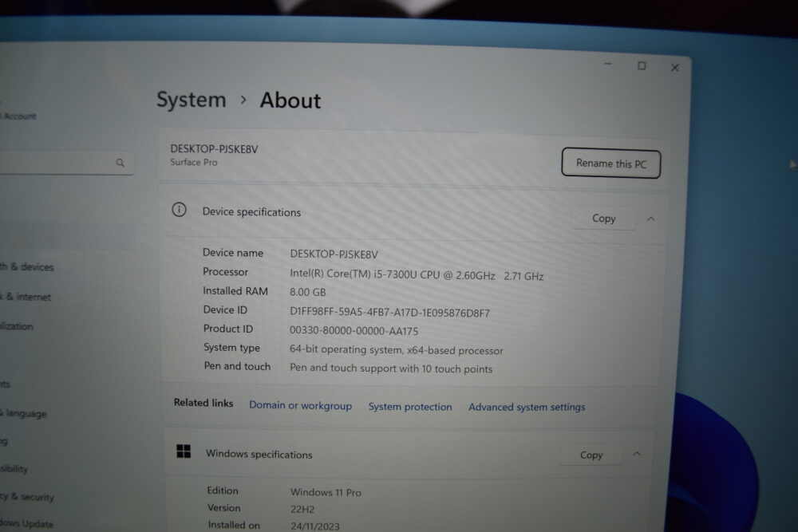The width and height of the screenshot is (798, 532).
Task: Click the Processor label
Action: (226, 272)
